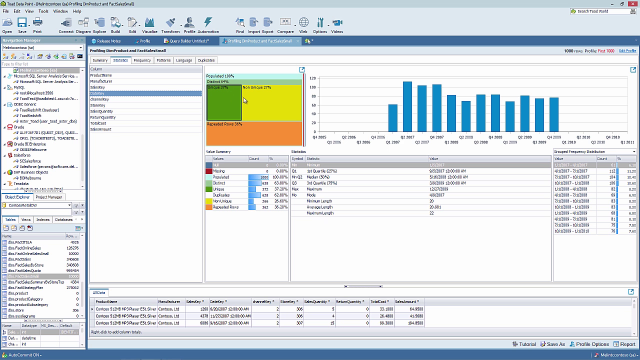Click first icon in Object Explorer tables toolbar

(6, 228)
